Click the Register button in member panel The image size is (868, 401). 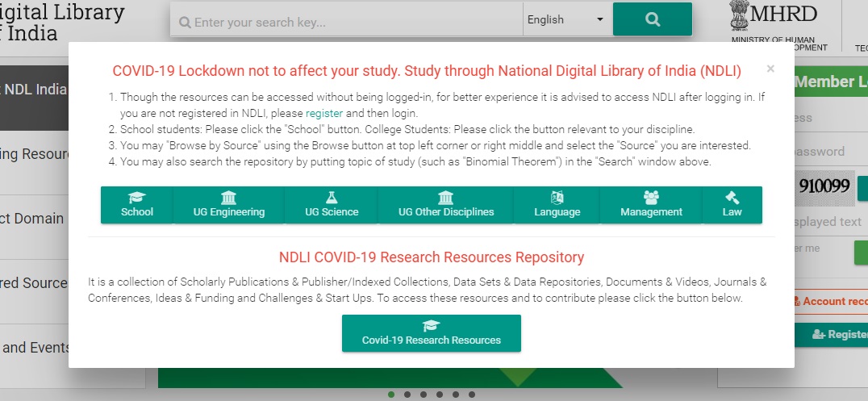[831, 335]
